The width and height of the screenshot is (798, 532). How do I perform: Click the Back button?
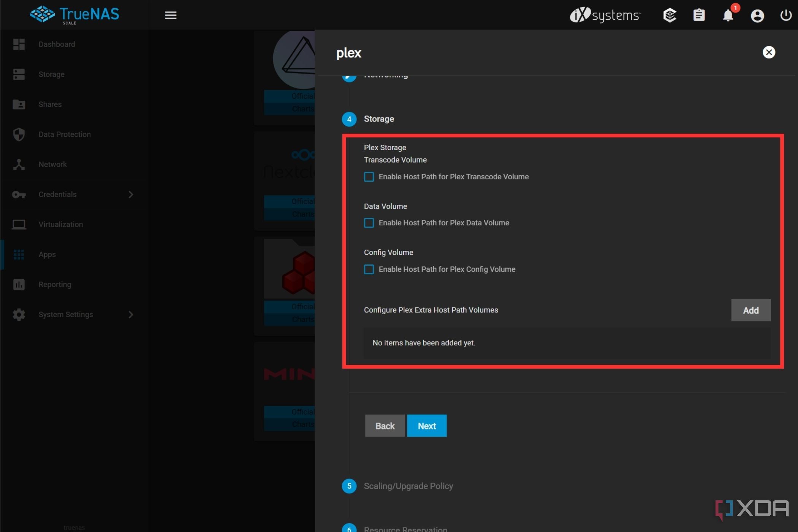point(385,426)
